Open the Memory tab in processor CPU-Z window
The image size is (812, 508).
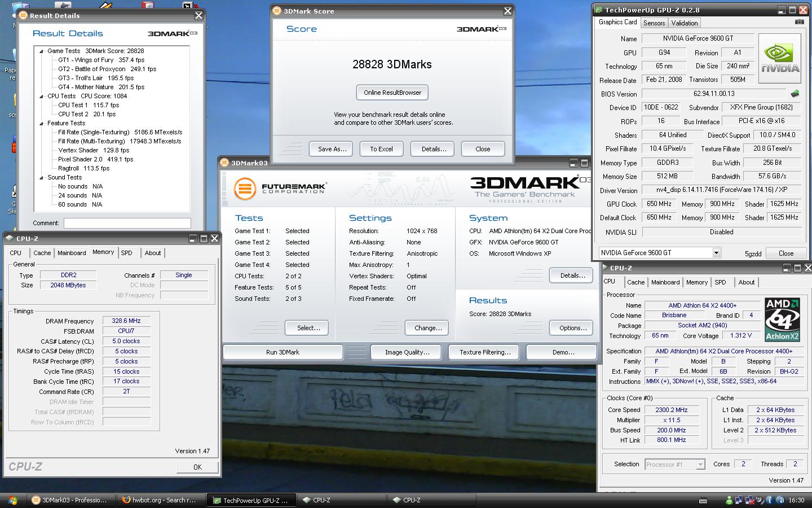[x=696, y=282]
